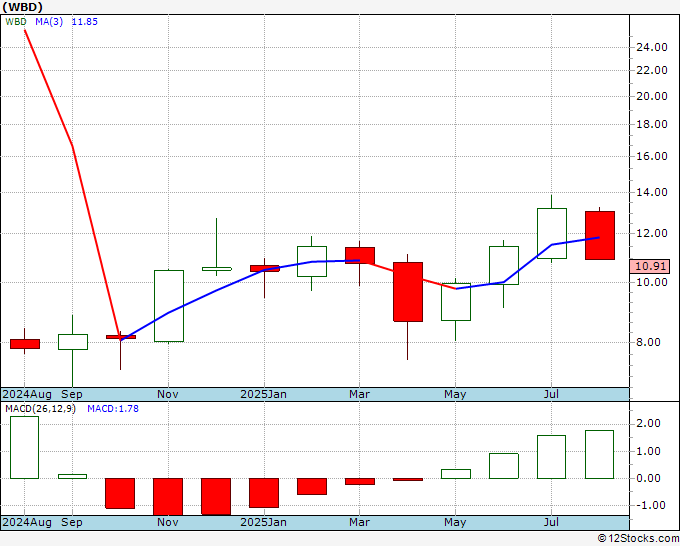This screenshot has height=546, width=680.
Task: Click the 18.00 price axis label
Action: coord(652,124)
